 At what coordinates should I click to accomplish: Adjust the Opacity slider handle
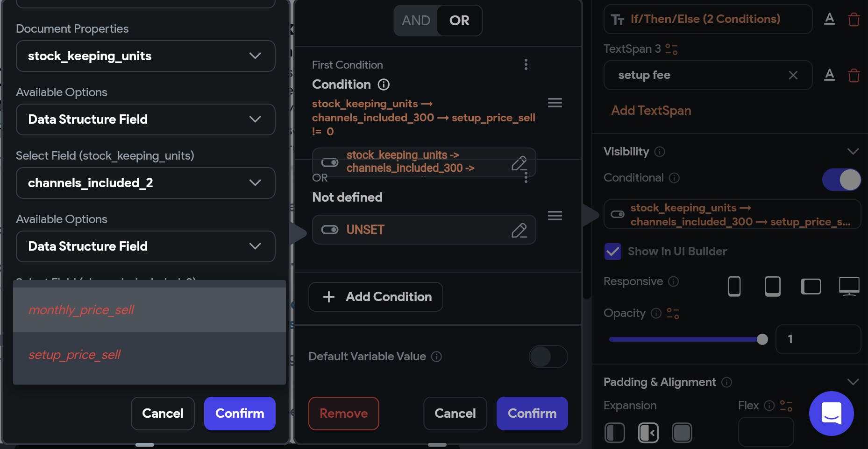click(762, 339)
